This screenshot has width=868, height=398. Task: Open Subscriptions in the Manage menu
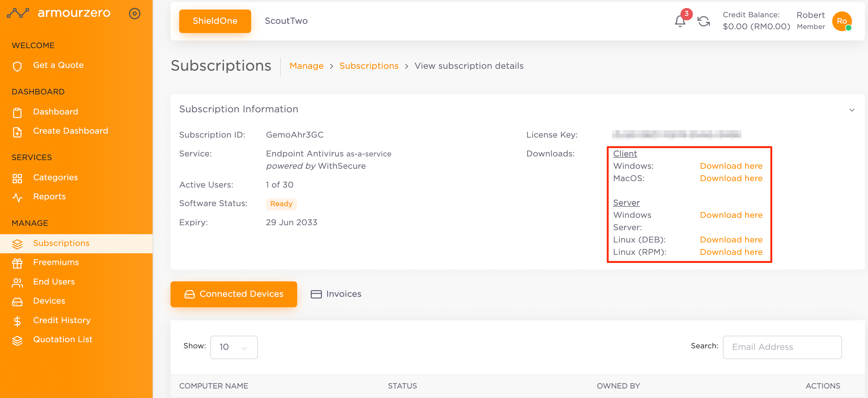point(76,243)
